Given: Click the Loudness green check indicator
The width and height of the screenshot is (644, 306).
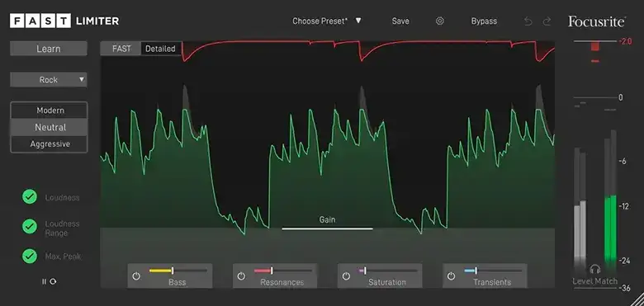Looking at the screenshot, I should tap(30, 197).
